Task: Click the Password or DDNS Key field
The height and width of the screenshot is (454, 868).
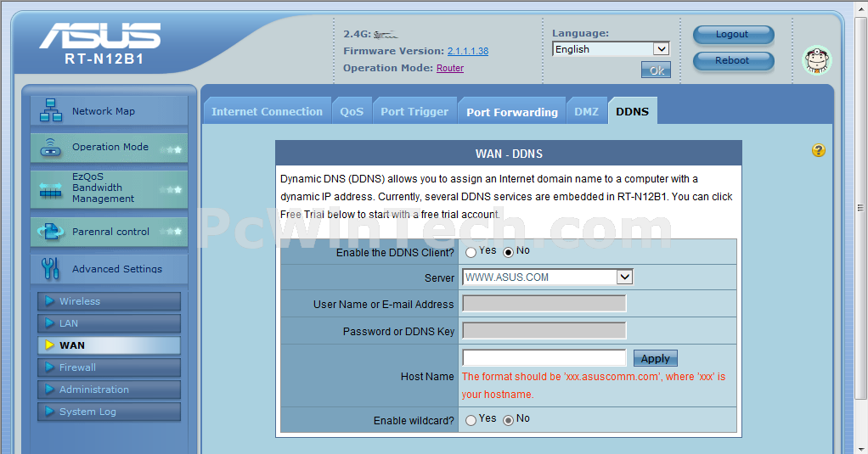Action: (x=544, y=331)
